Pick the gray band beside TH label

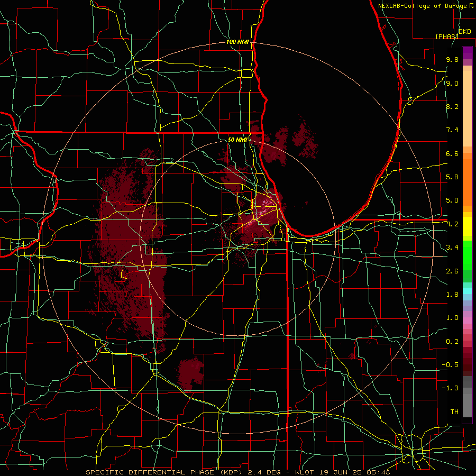pyautogui.click(x=467, y=405)
